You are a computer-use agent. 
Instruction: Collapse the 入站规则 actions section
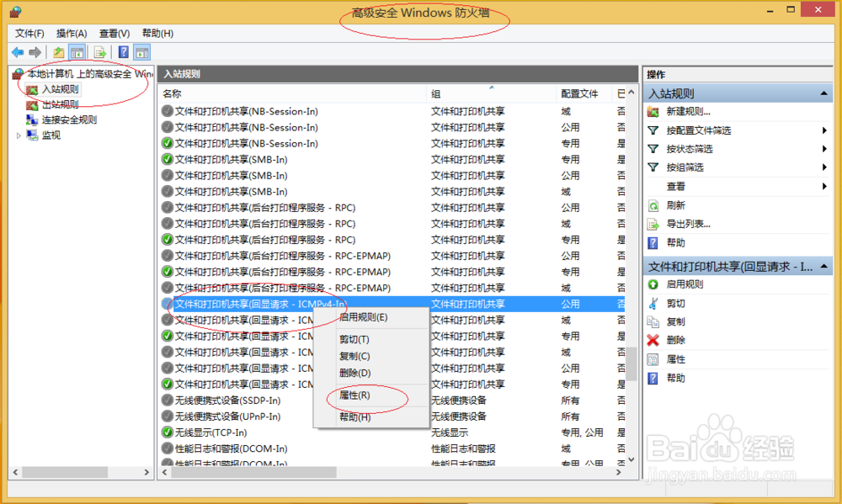click(824, 93)
